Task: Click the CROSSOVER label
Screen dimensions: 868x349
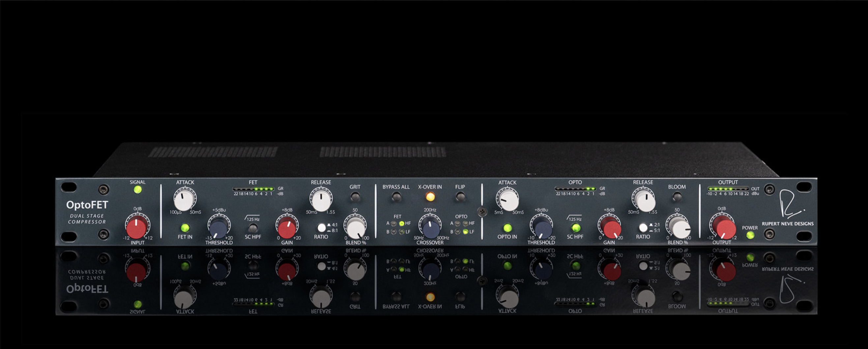Action: [x=430, y=243]
